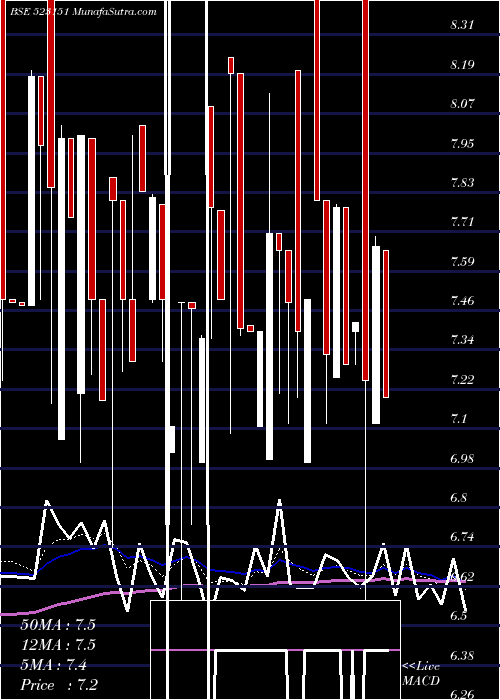Viewport: 500px width, 700px height.
Task: Click the 7.1 price axis label
Action: tap(458, 419)
